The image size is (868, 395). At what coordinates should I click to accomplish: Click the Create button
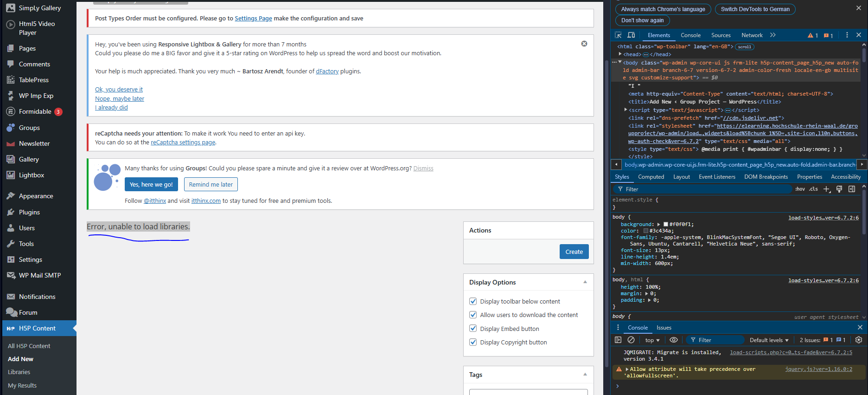574,252
